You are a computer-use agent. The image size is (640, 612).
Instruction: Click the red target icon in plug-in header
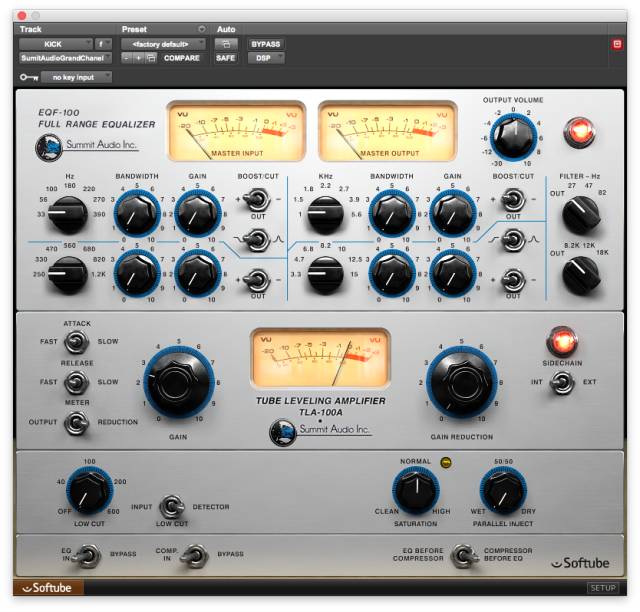[617, 44]
